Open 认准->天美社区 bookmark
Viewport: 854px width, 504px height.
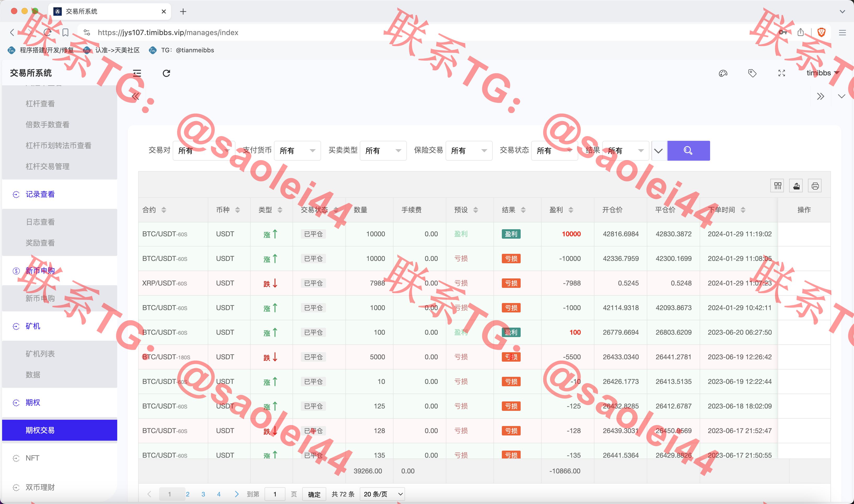click(x=112, y=50)
